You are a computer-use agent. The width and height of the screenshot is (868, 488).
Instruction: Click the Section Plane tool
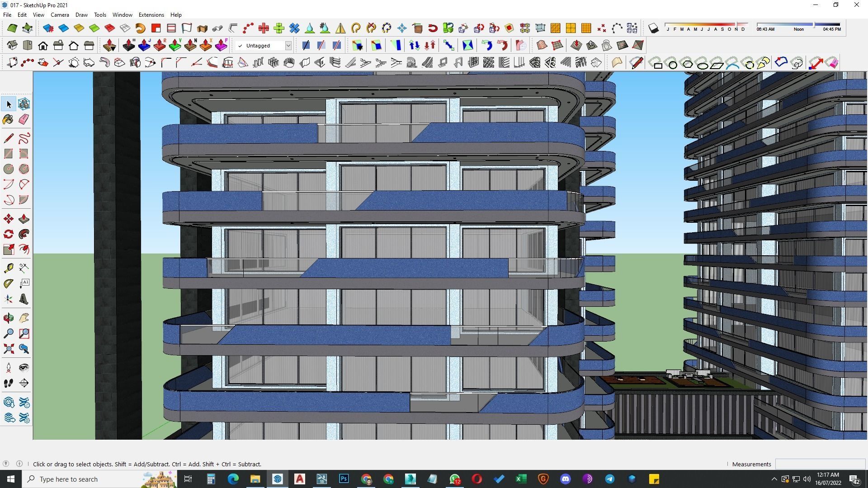pos(24,383)
